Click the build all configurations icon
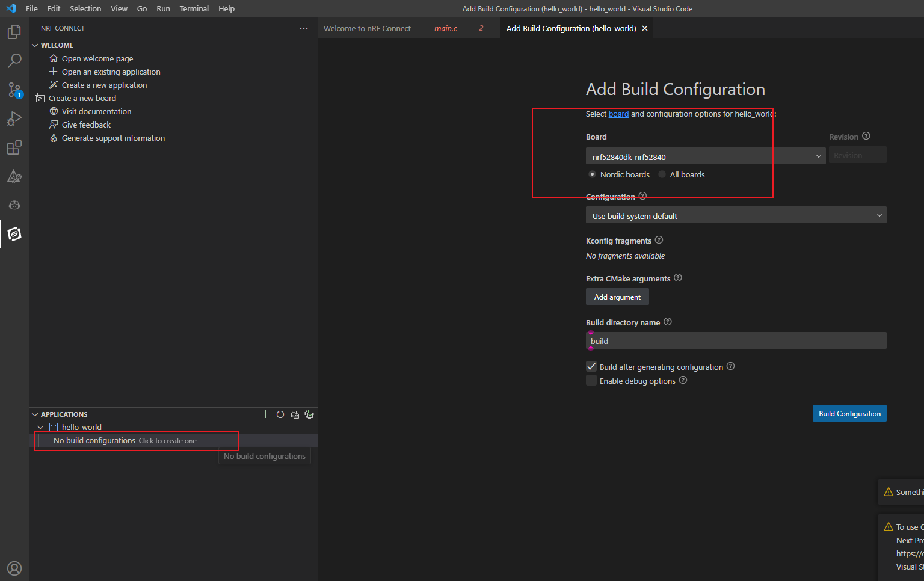This screenshot has width=924, height=581. coord(295,414)
